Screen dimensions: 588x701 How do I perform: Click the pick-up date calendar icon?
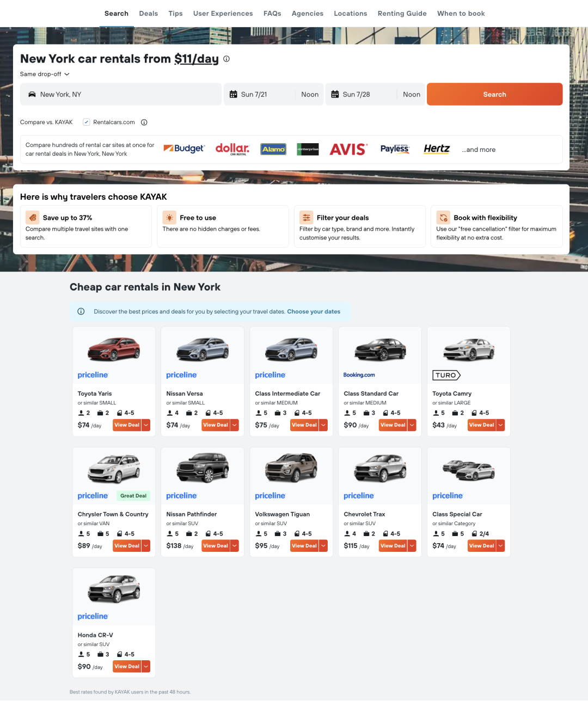click(x=233, y=95)
